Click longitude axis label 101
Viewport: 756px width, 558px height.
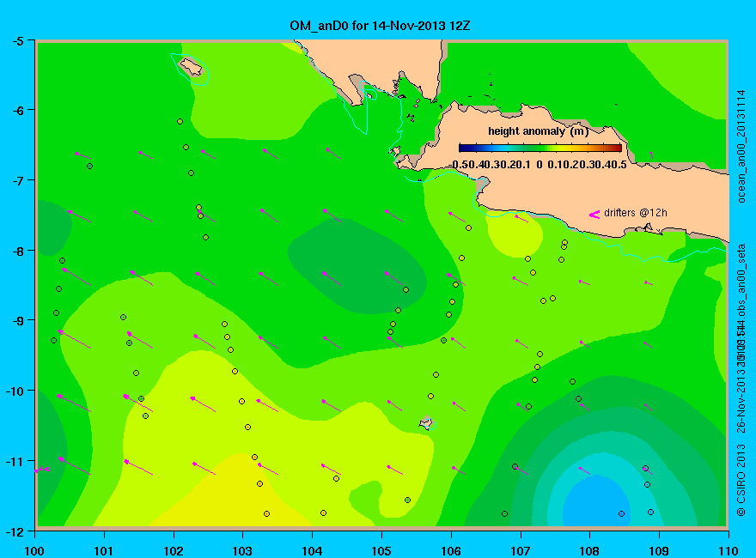pos(104,551)
